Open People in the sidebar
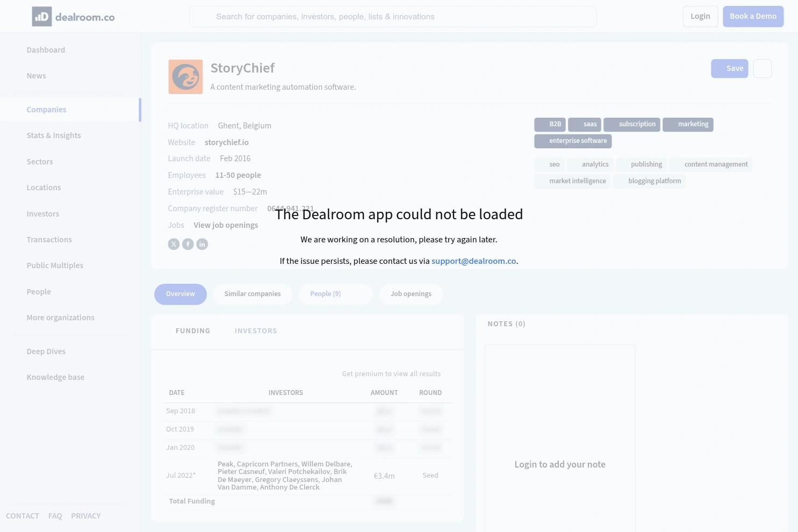Screen dimensions: 798x532 tap(39, 292)
